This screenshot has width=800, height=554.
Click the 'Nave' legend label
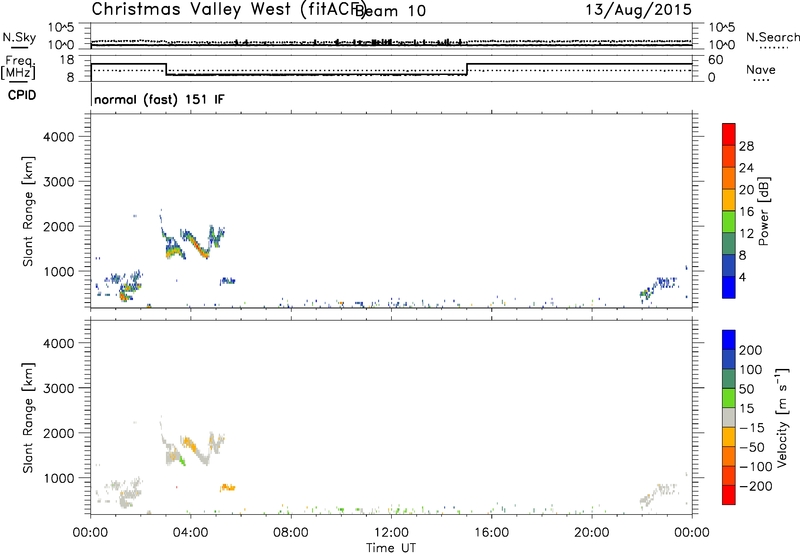click(x=761, y=69)
